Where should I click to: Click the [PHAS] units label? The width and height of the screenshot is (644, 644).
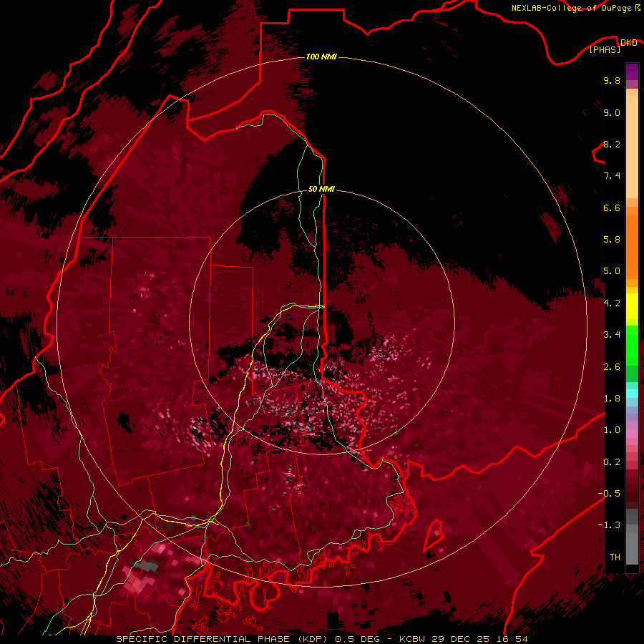tap(605, 50)
